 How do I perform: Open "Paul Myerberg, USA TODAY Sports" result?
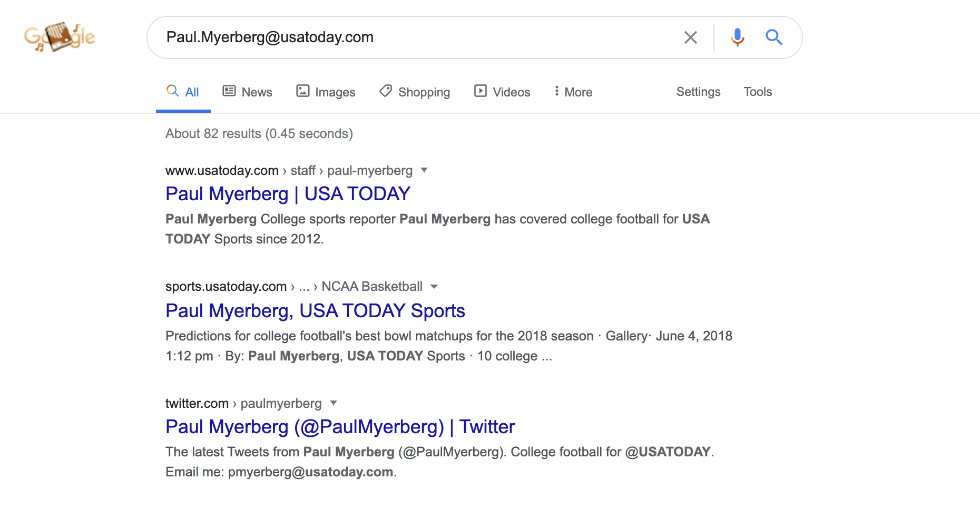click(x=315, y=311)
